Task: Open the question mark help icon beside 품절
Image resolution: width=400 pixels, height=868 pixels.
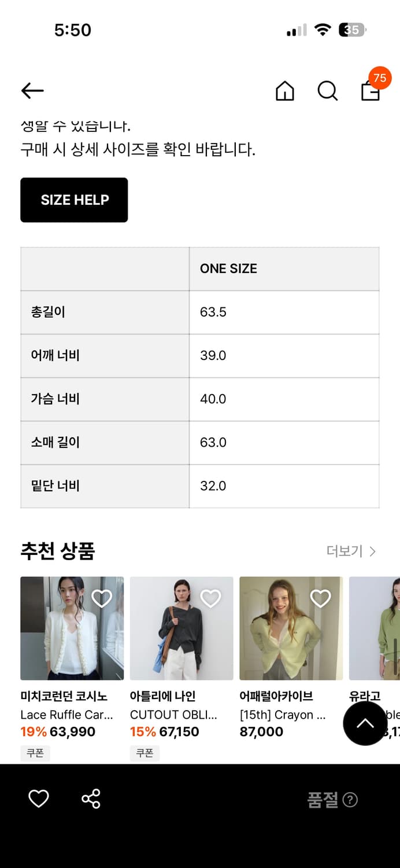Action: point(350,800)
